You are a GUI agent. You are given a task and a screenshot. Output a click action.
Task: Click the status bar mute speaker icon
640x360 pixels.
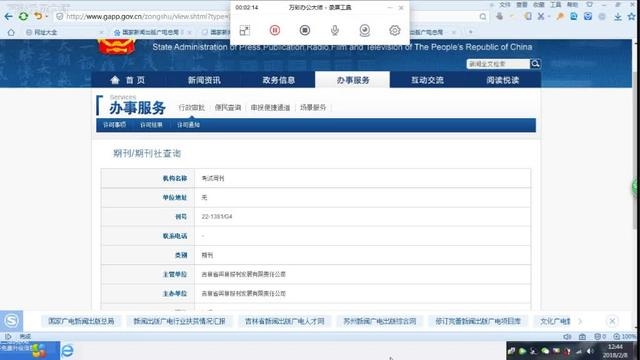567,336
